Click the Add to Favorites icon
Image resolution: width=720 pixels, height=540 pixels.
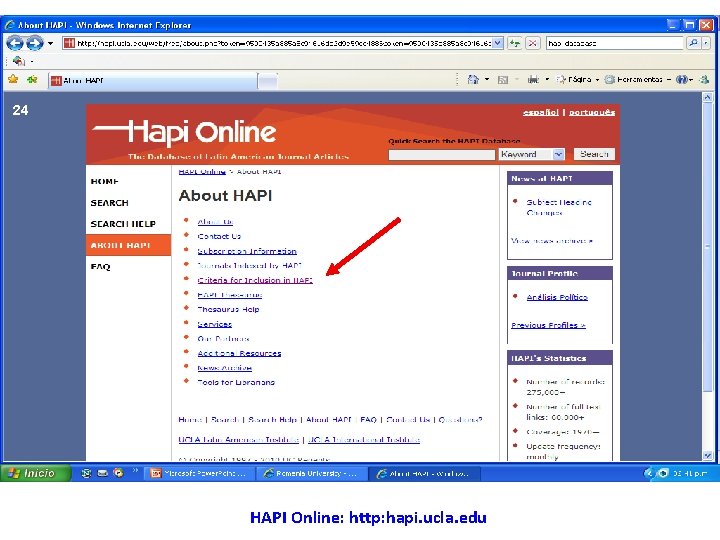tap(32, 79)
